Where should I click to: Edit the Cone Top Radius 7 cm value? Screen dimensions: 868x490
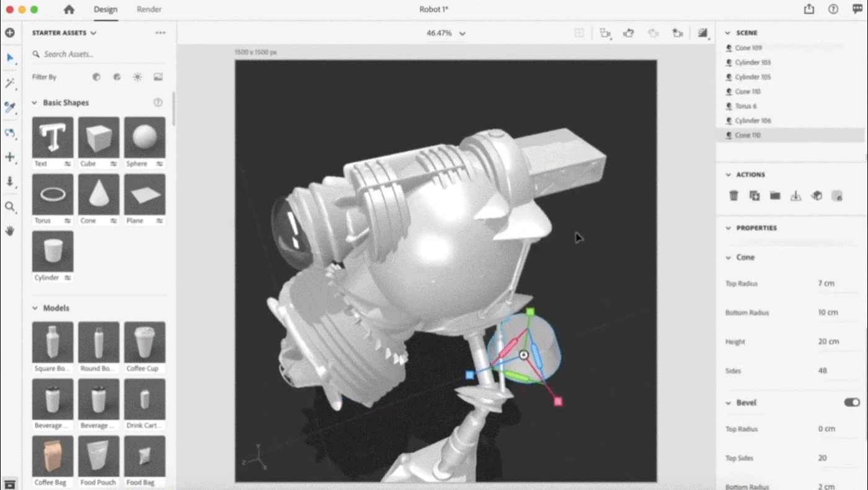coord(826,283)
